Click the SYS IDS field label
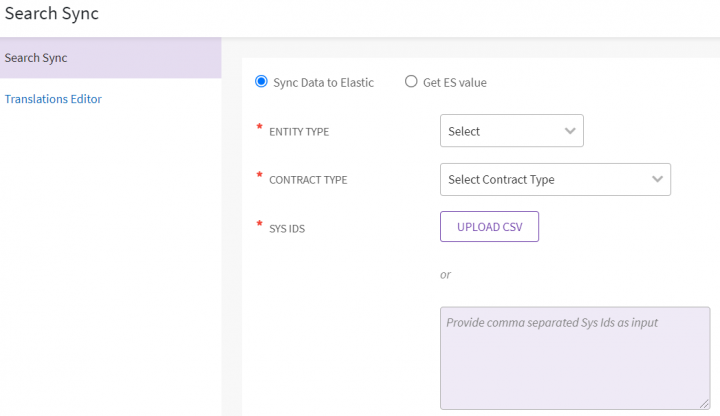The width and height of the screenshot is (720, 416). (x=289, y=228)
